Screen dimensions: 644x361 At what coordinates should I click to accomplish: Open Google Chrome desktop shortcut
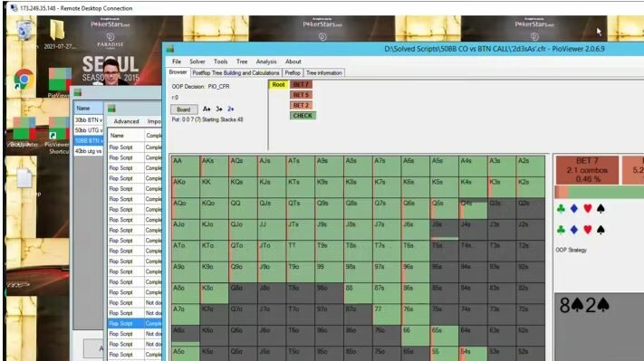click(23, 80)
